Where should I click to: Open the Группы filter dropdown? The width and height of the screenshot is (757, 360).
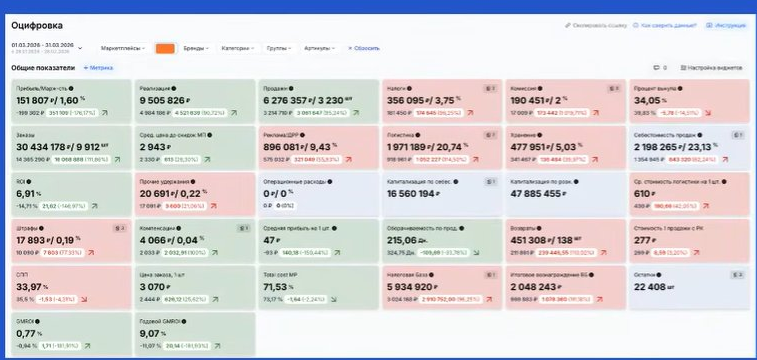coord(279,48)
